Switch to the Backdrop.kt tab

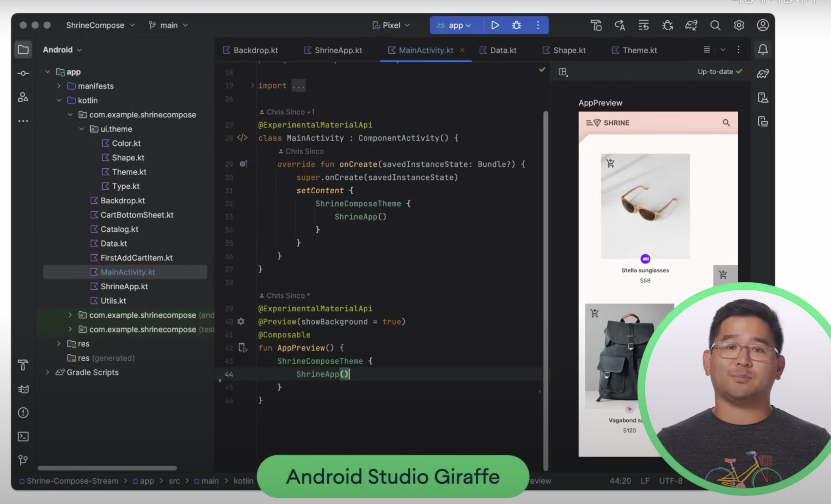[251, 50]
